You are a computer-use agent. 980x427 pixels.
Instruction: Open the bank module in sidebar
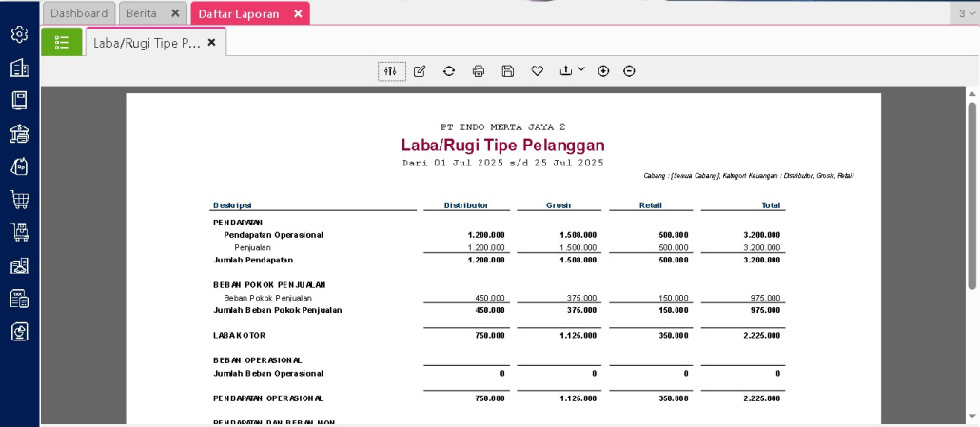tap(19, 133)
